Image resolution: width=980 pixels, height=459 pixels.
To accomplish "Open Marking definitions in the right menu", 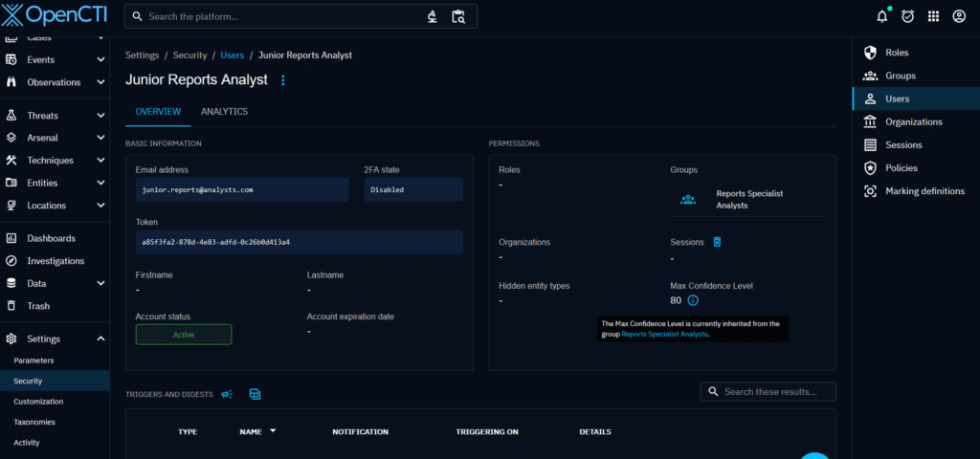I will coord(924,191).
